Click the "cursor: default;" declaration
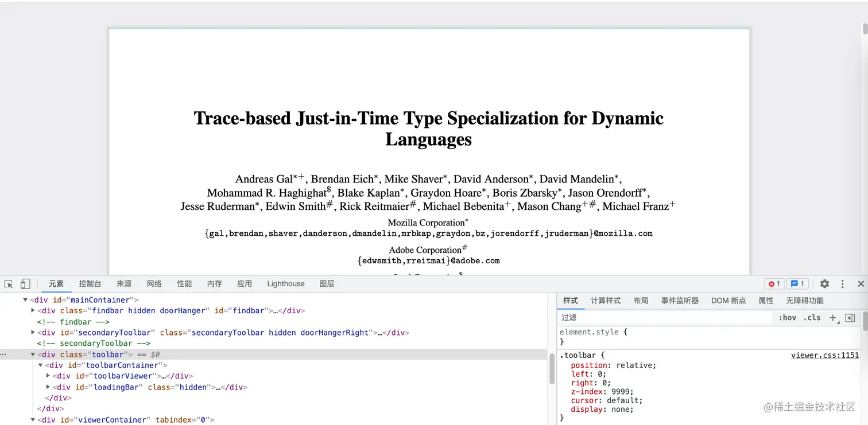868x425 pixels. coord(607,400)
